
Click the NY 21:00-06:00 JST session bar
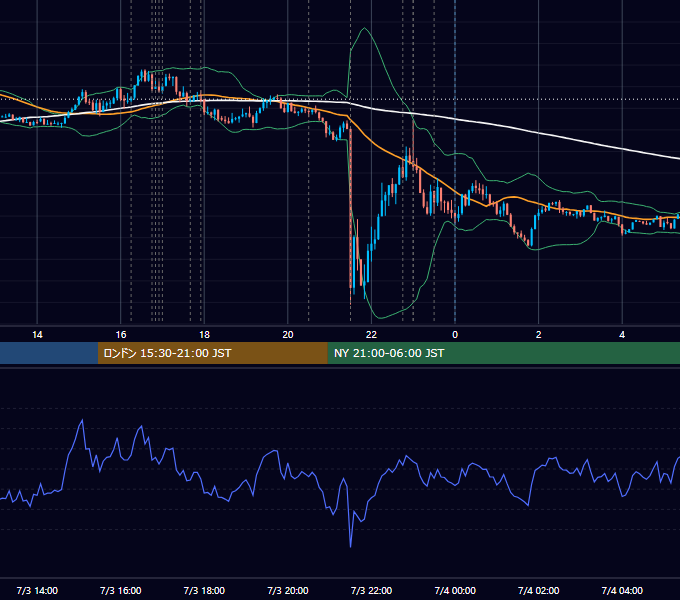pos(503,353)
